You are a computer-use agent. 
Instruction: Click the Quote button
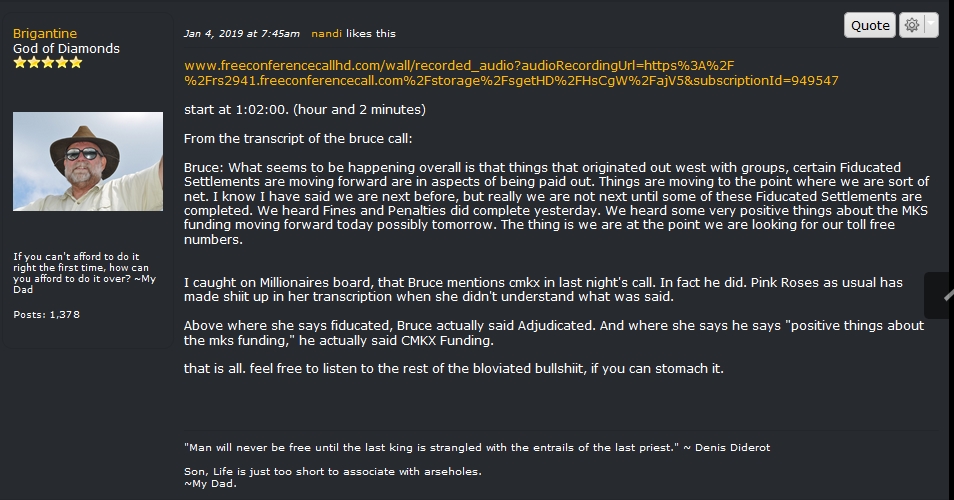869,25
